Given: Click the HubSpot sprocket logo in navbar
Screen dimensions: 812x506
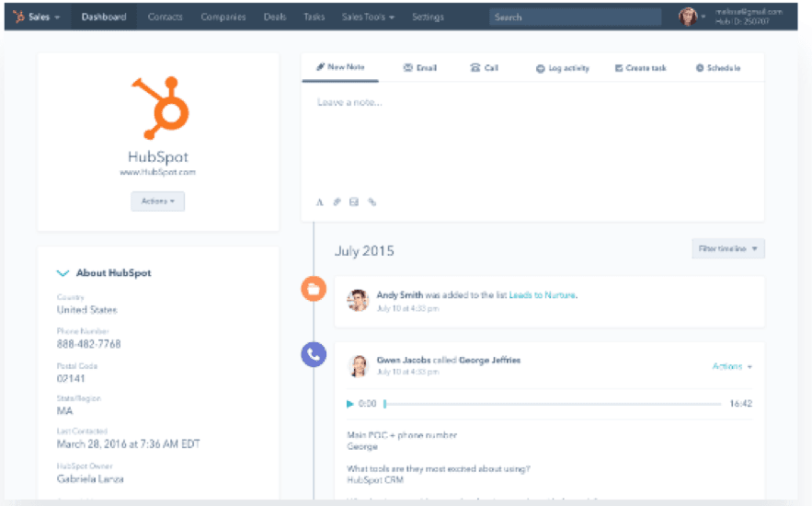Looking at the screenshot, I should 18,17.
